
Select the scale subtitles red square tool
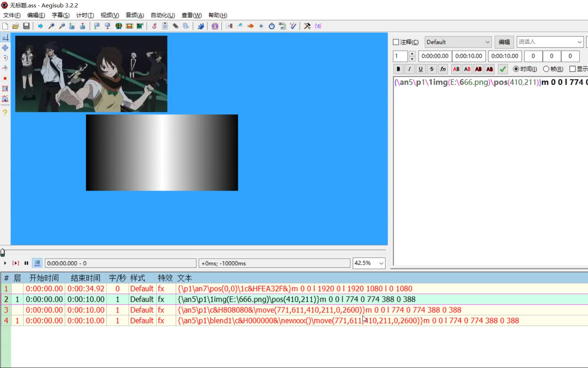click(x=5, y=78)
